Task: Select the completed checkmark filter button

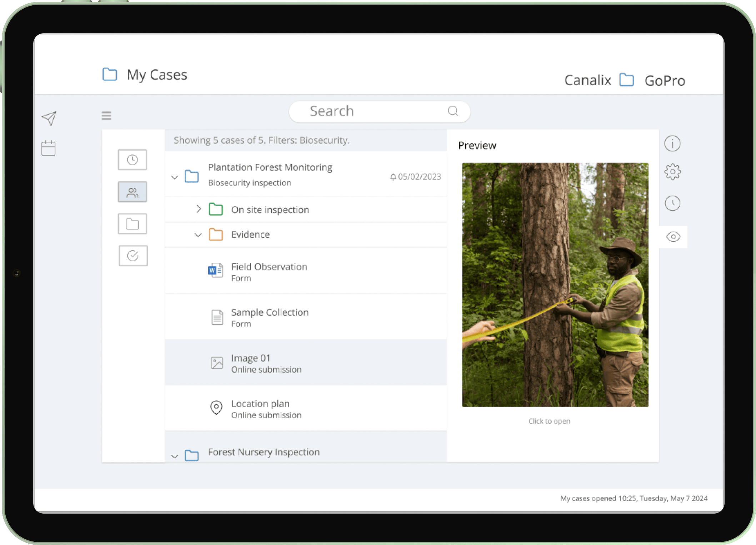Action: tap(133, 256)
